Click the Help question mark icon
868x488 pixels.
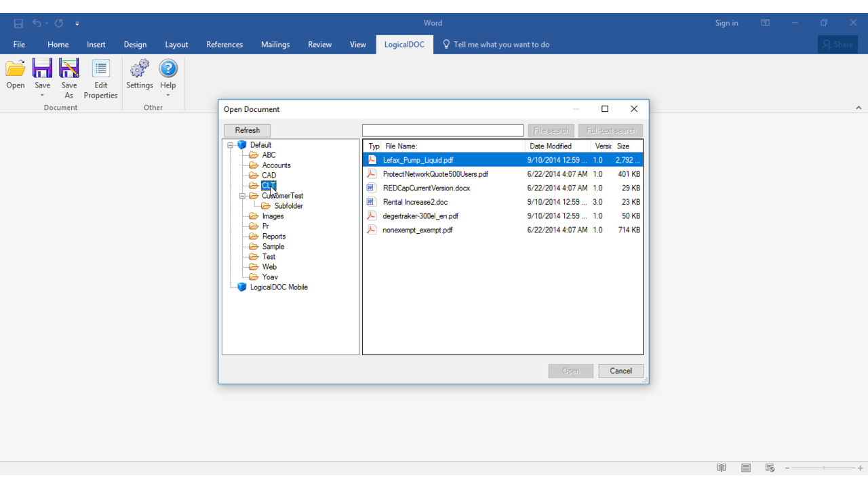pos(168,68)
